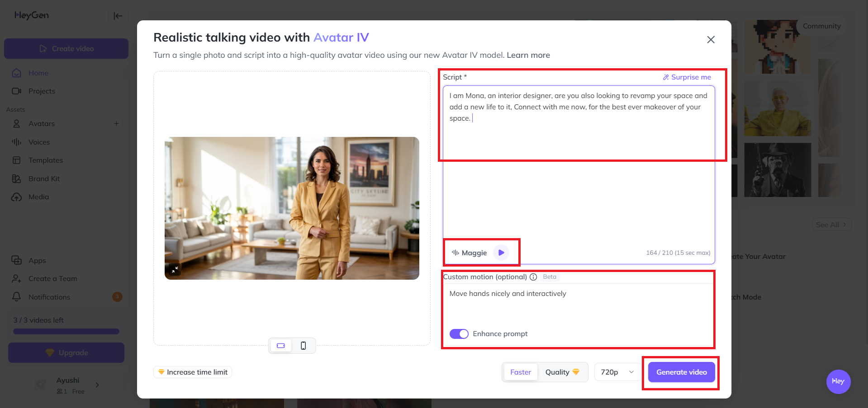Click the Notifications bell icon
868x408 pixels.
[17, 297]
